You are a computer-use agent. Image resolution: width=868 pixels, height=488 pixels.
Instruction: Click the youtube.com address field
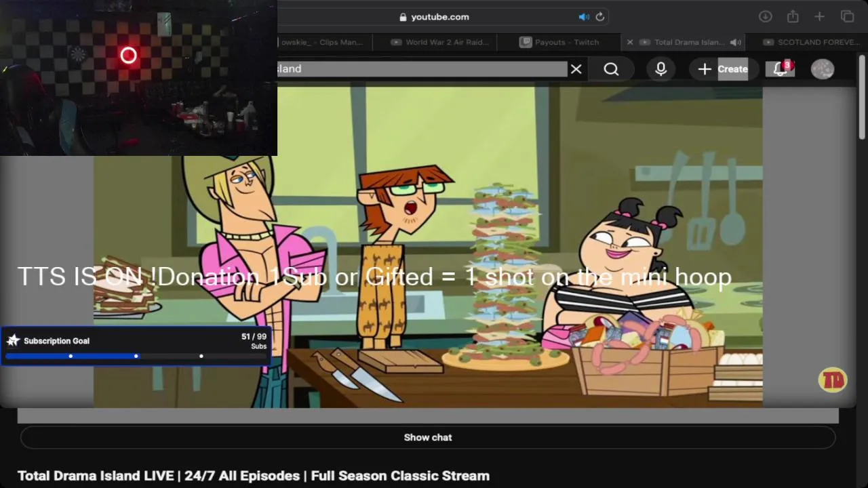click(x=434, y=17)
